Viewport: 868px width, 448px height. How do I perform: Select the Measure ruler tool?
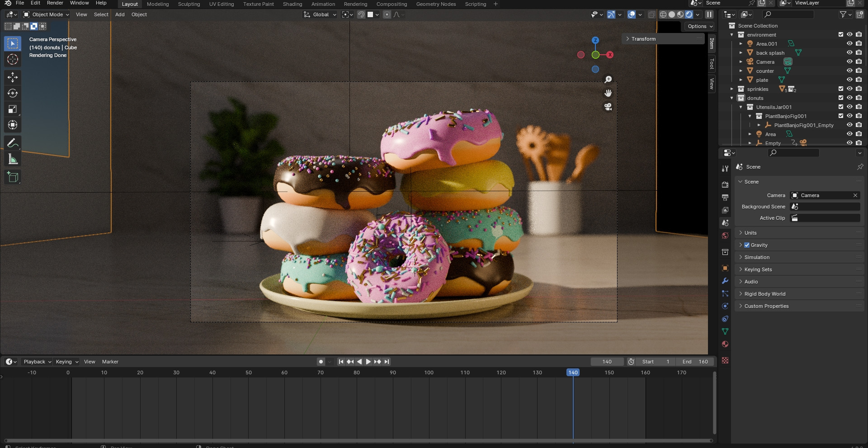13,159
